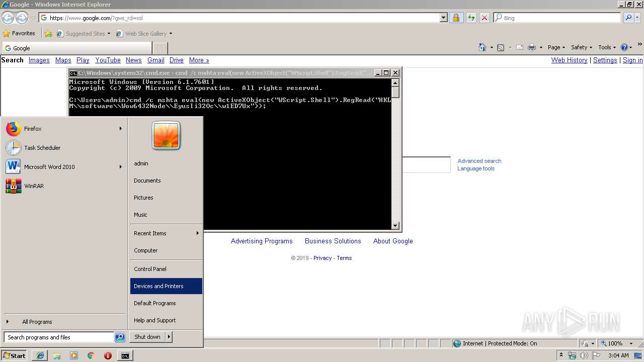644x362 pixels.
Task: Open the IE Help question mark icon
Action: point(624,47)
